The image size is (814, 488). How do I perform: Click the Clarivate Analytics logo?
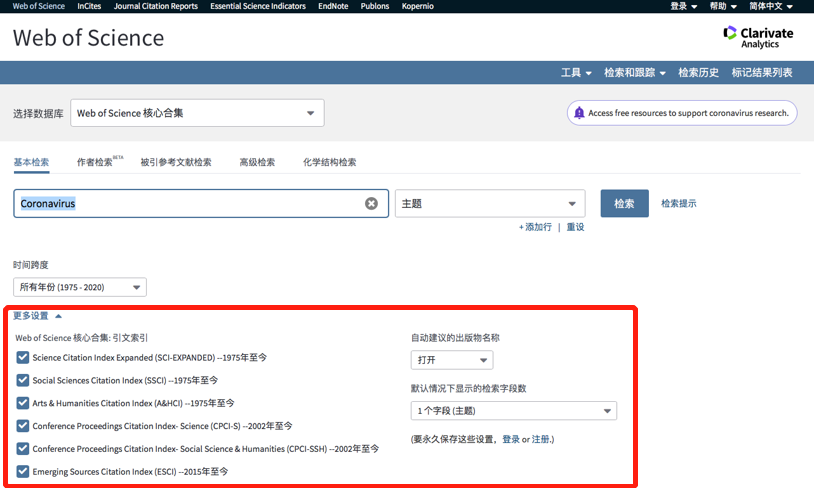pos(758,37)
